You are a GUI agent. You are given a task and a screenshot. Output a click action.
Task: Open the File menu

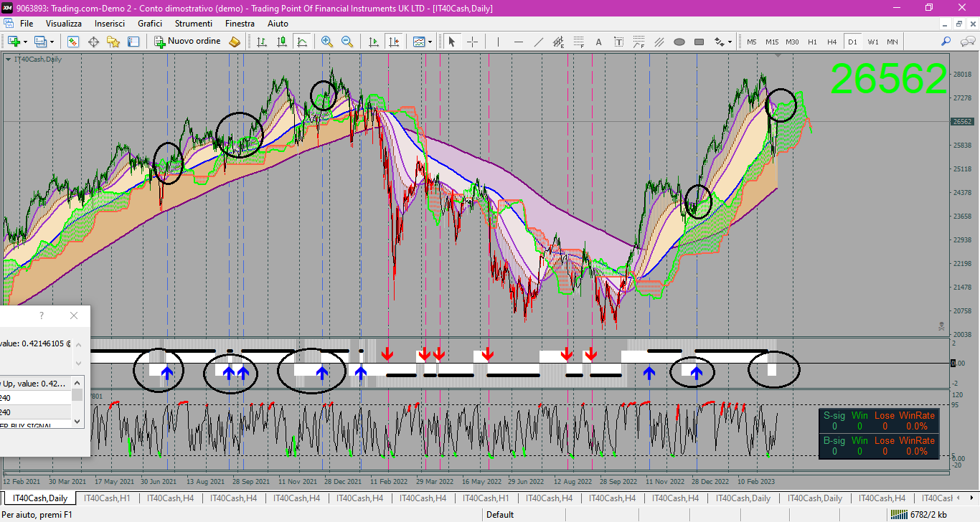pyautogui.click(x=27, y=24)
